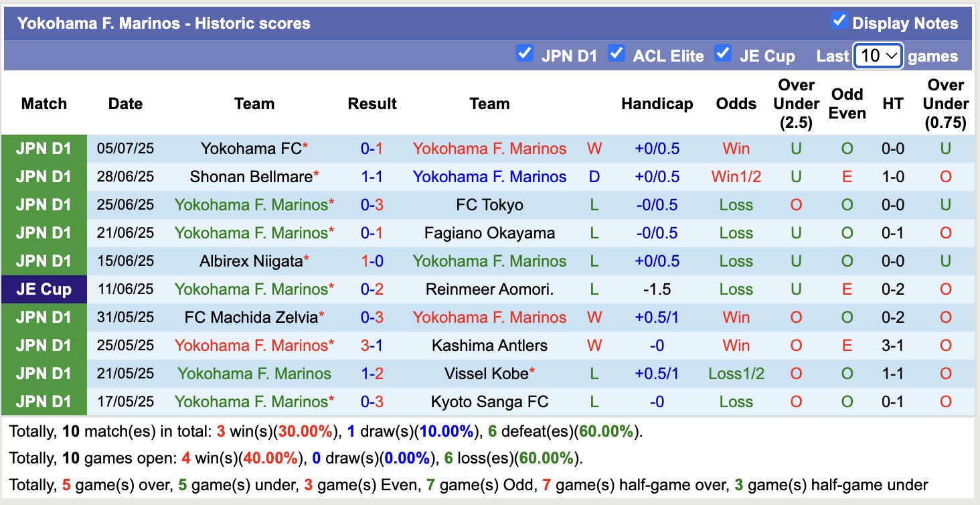
Task: Expand the games selector showing 10
Action: [x=878, y=56]
